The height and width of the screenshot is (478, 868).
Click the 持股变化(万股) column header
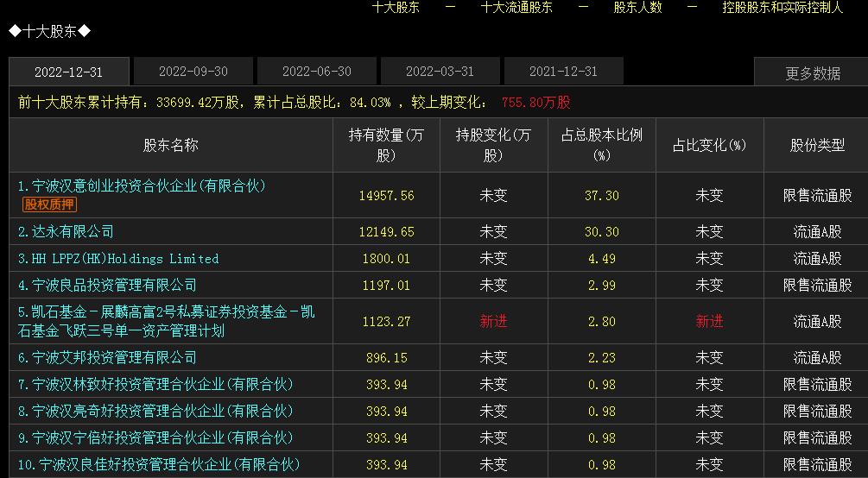point(493,145)
